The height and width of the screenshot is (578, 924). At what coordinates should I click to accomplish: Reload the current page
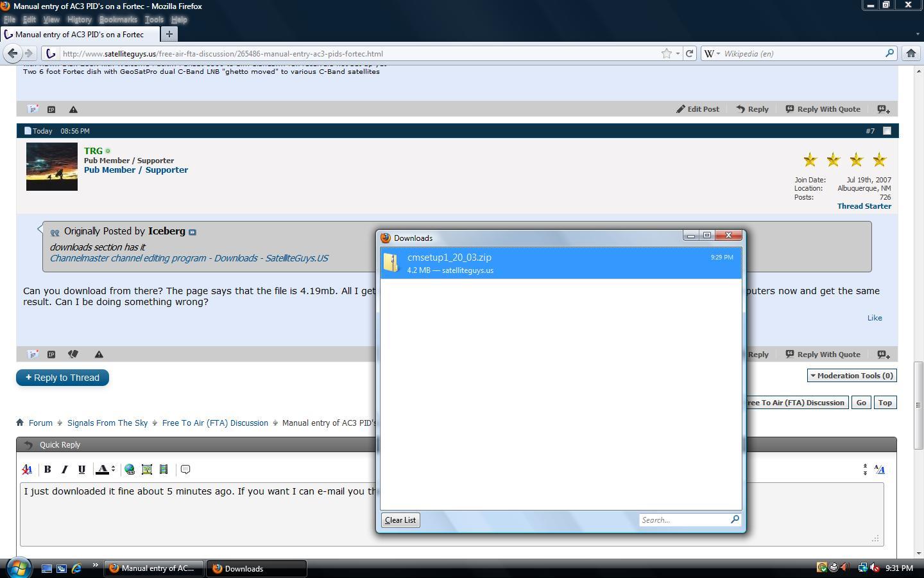(x=689, y=54)
